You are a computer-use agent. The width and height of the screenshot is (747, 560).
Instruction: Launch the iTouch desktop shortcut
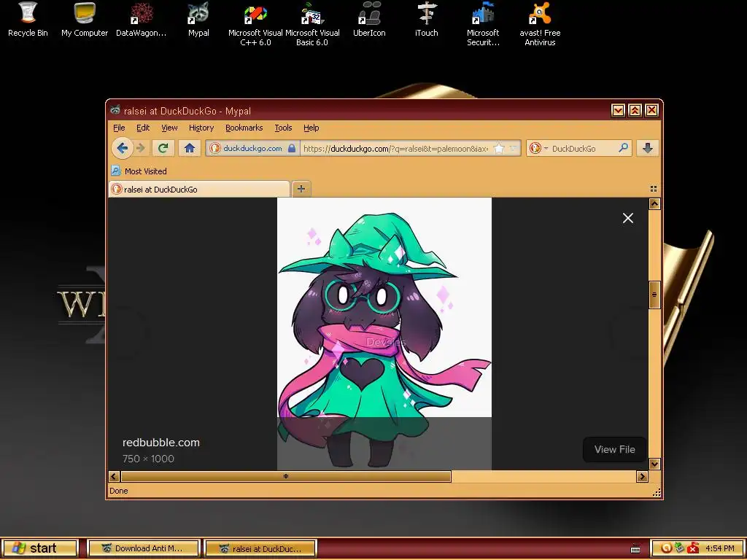(426, 20)
